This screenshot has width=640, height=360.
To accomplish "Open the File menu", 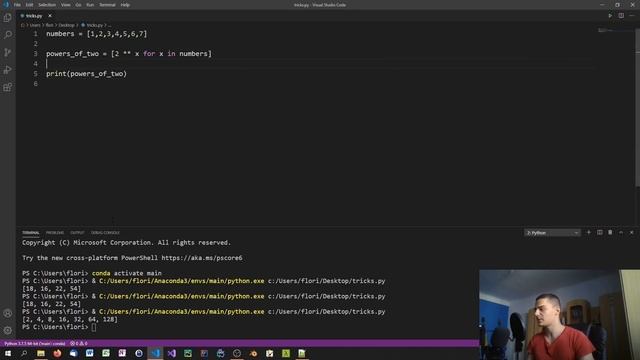I will [x=17, y=5].
